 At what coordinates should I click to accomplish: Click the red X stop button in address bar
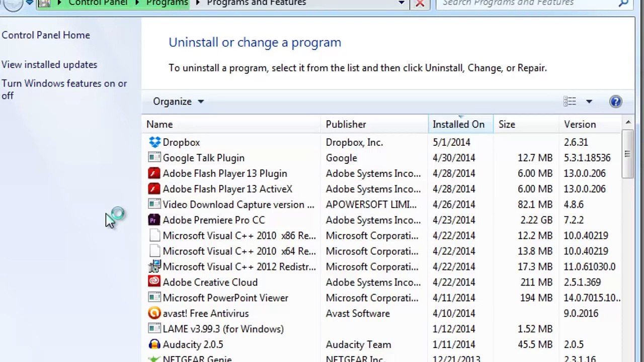pos(420,4)
